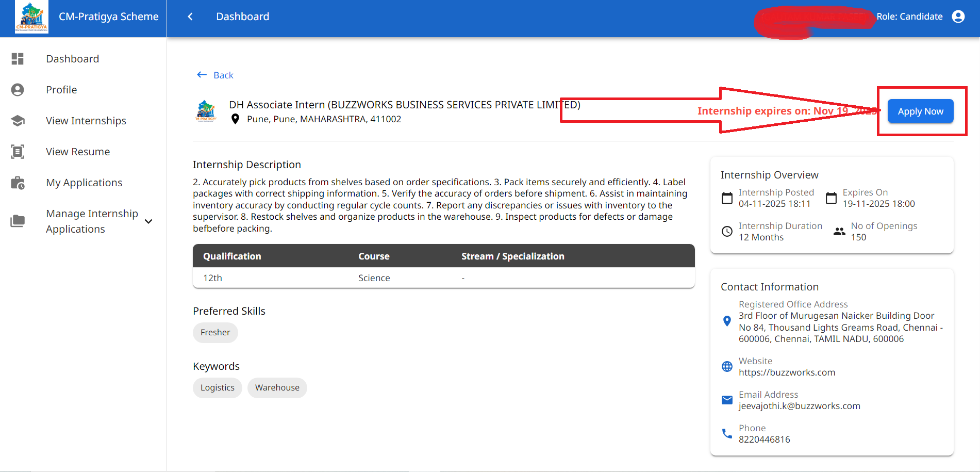Image resolution: width=980 pixels, height=472 pixels.
Task: Select View Resume in sidebar
Action: click(78, 152)
